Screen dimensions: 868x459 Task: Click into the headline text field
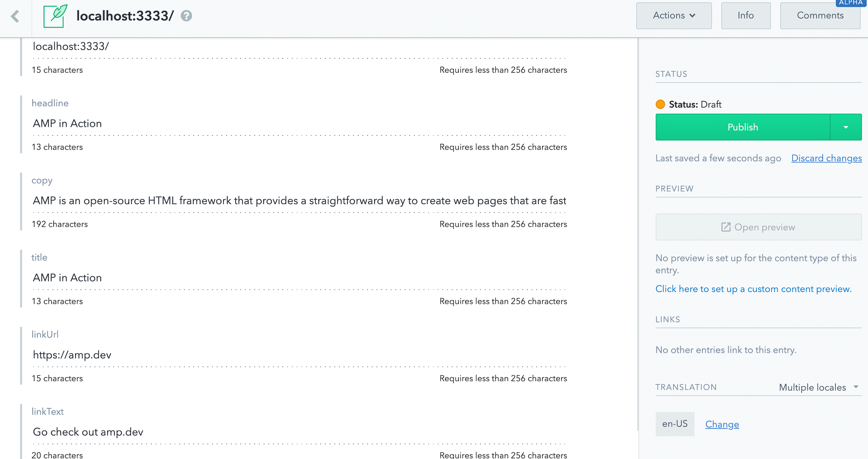point(299,124)
